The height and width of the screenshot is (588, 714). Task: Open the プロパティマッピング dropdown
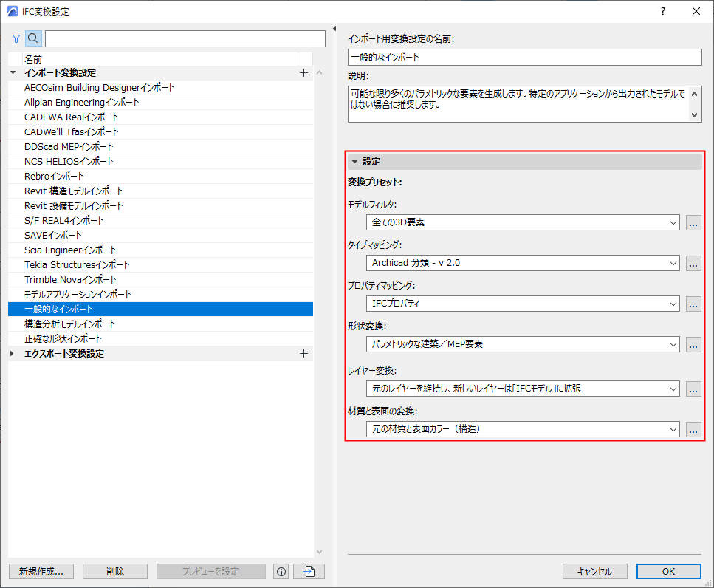coord(523,304)
